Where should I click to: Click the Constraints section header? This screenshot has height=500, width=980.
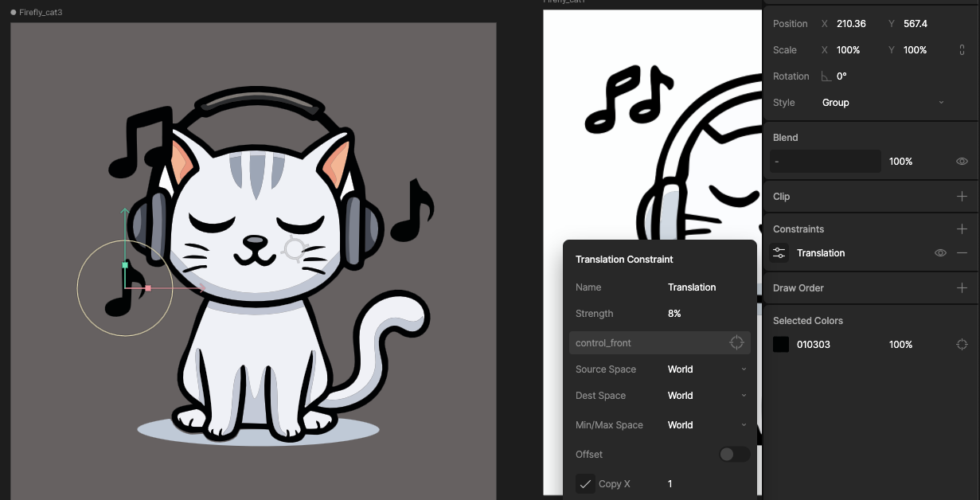[x=798, y=229]
